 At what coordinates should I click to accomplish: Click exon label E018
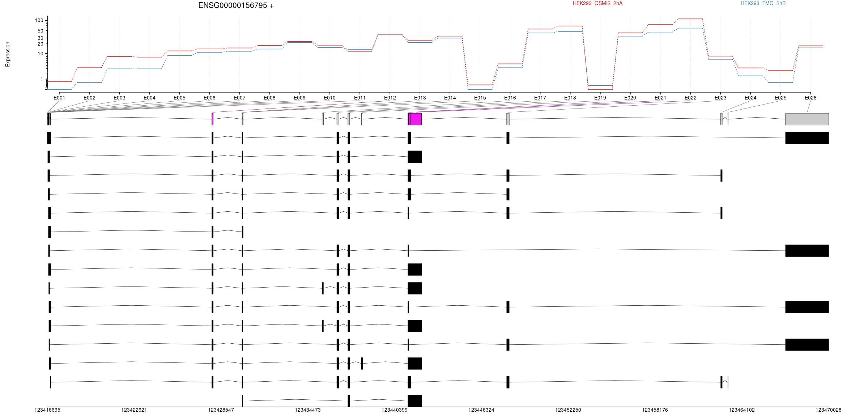tap(570, 98)
